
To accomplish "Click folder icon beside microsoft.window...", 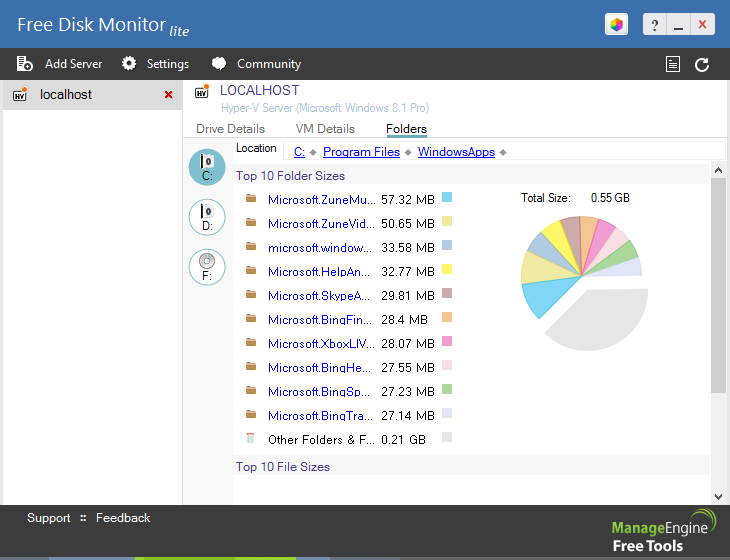I will [251, 247].
